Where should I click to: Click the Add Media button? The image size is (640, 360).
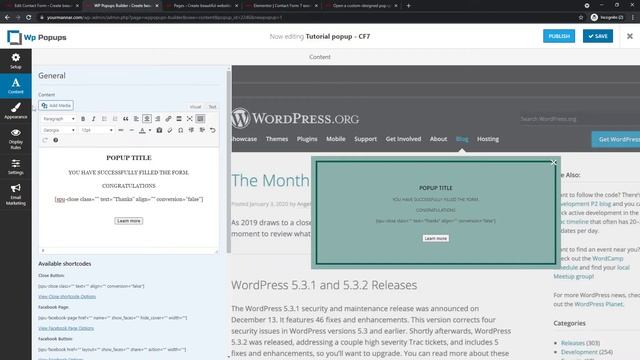pyautogui.click(x=56, y=105)
